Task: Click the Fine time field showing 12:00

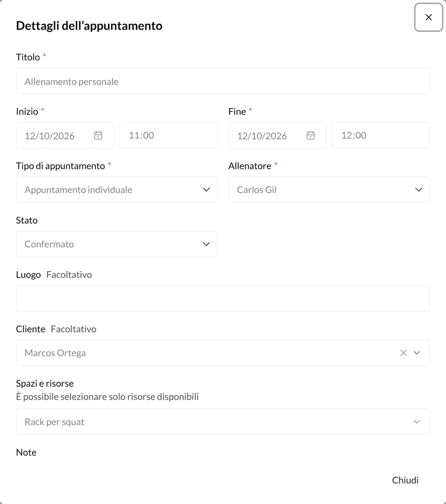Action: point(381,136)
